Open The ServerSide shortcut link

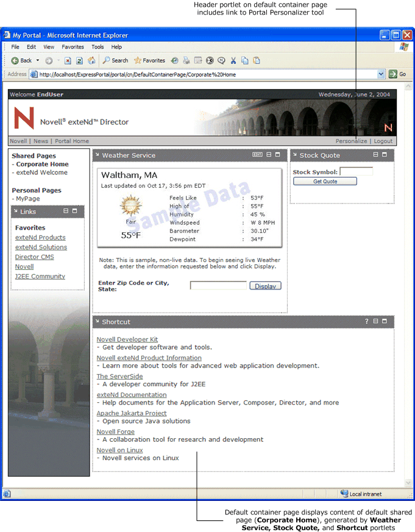tap(120, 376)
